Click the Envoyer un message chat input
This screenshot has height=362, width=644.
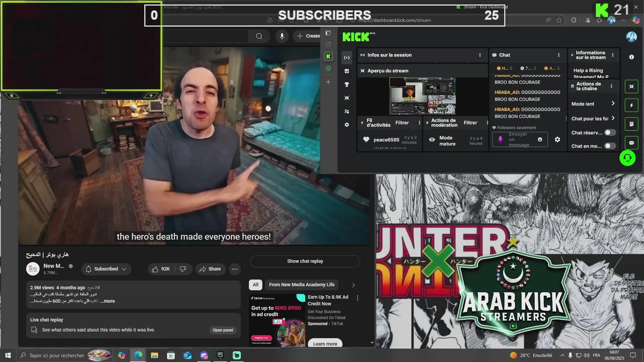click(x=520, y=139)
